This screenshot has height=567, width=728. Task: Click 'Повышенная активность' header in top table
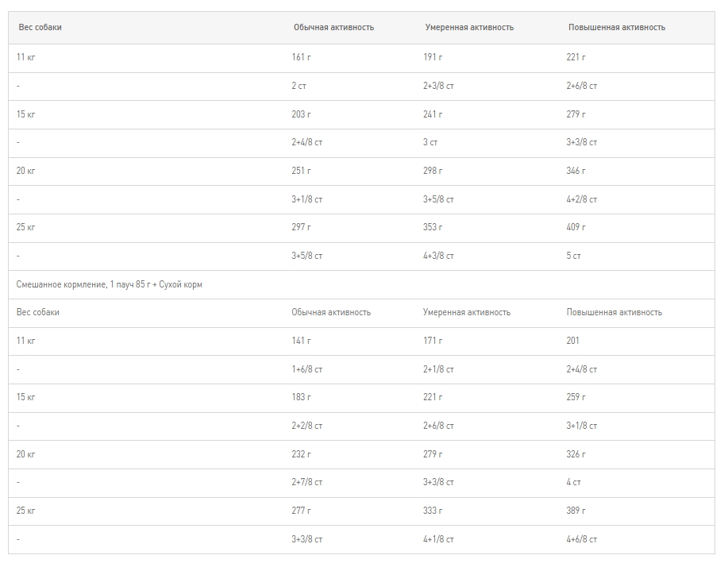point(617,27)
